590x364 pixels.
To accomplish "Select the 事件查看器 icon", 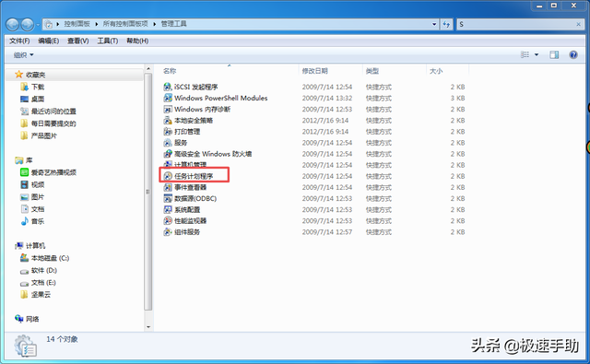I will click(x=168, y=187).
